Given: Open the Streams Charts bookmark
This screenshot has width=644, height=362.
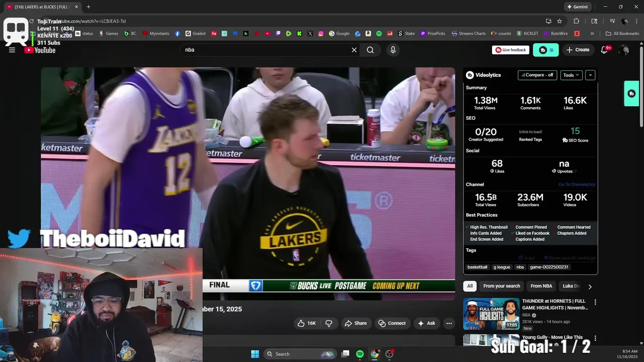Looking at the screenshot, I should click(468, 34).
